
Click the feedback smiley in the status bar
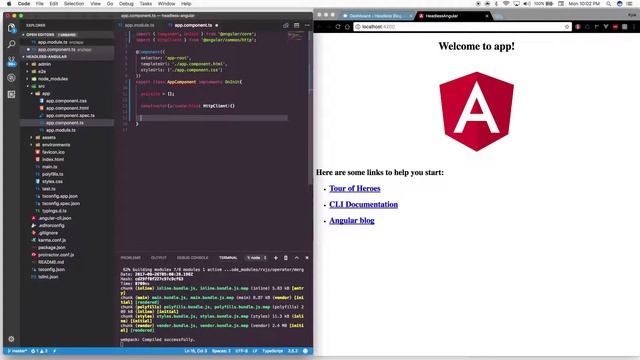(x=305, y=351)
